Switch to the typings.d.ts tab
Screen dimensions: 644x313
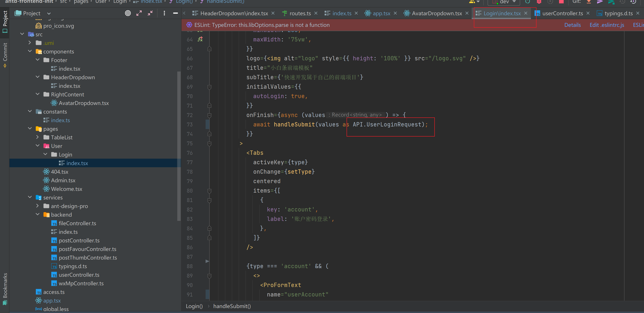pyautogui.click(x=618, y=13)
